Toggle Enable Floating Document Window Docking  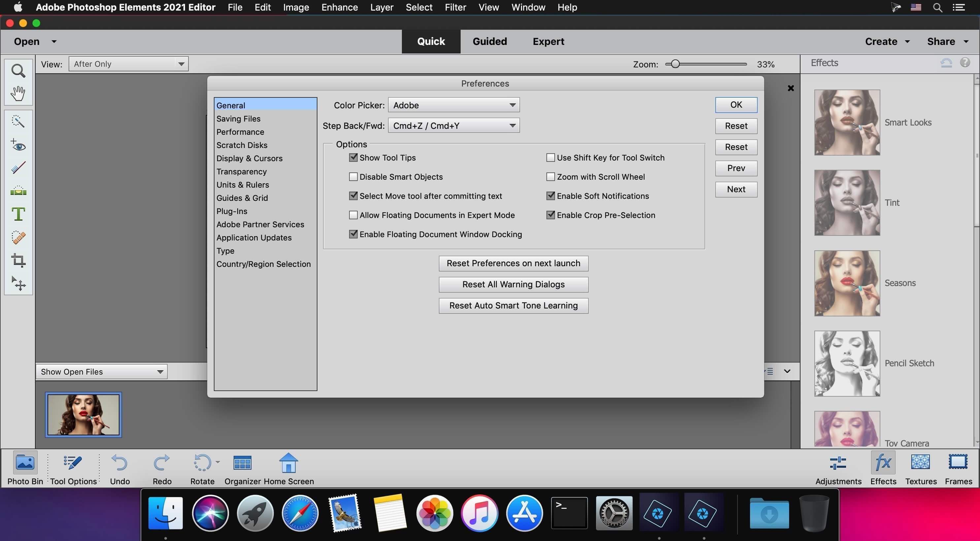353,234
